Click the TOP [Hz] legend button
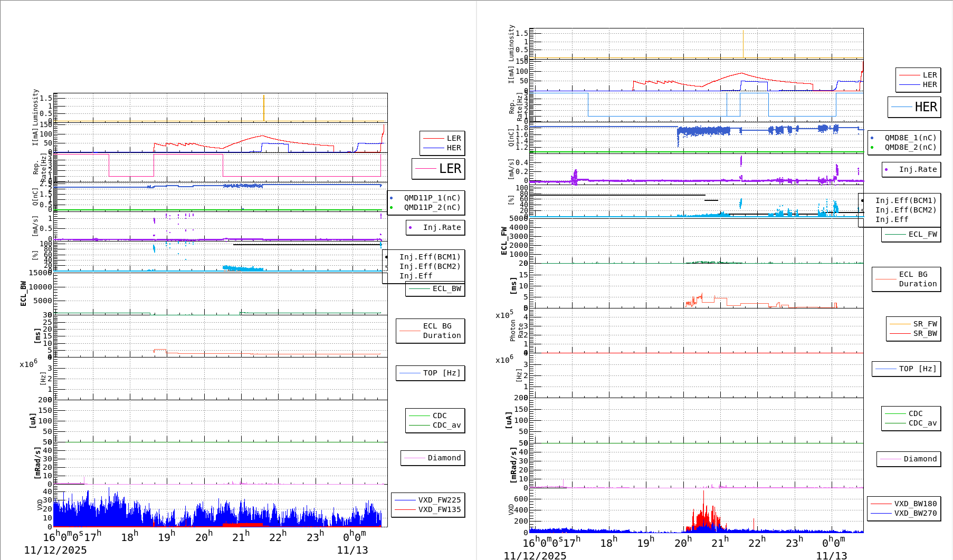Viewport: 953px width, 560px height. (x=430, y=373)
